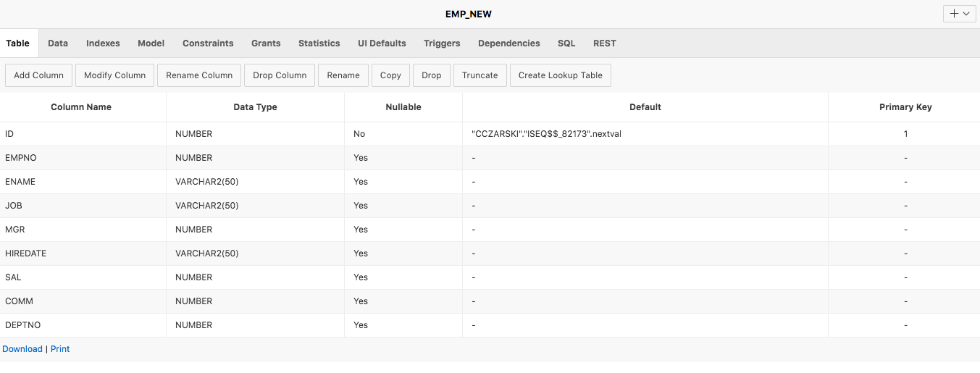980x373 pixels.
Task: Click Create Lookup Table button
Action: pos(560,75)
